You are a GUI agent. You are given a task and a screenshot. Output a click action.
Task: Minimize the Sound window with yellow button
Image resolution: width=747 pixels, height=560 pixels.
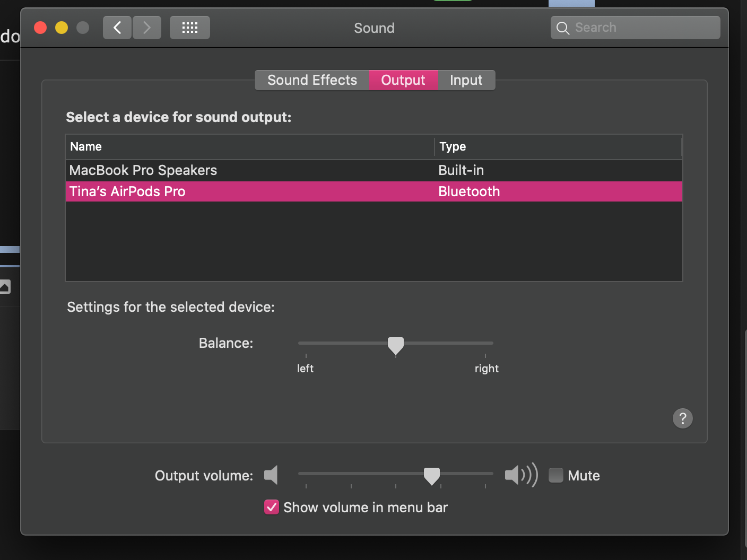[62, 28]
